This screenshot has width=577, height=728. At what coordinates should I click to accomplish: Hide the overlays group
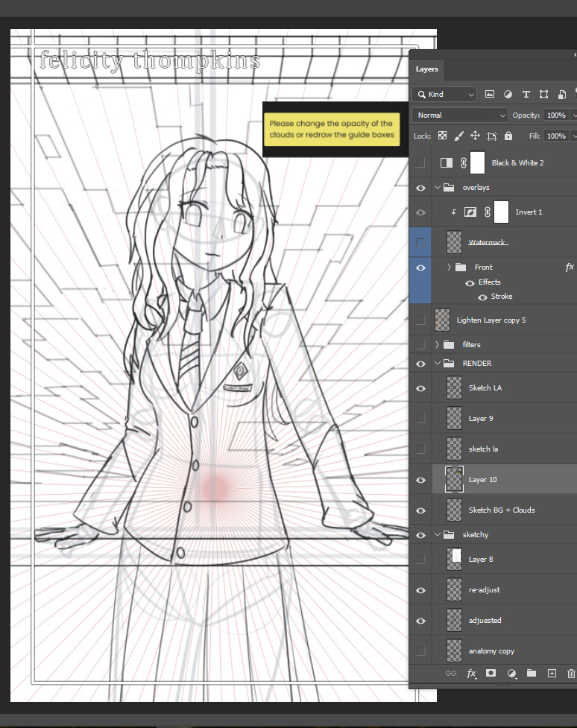(420, 188)
